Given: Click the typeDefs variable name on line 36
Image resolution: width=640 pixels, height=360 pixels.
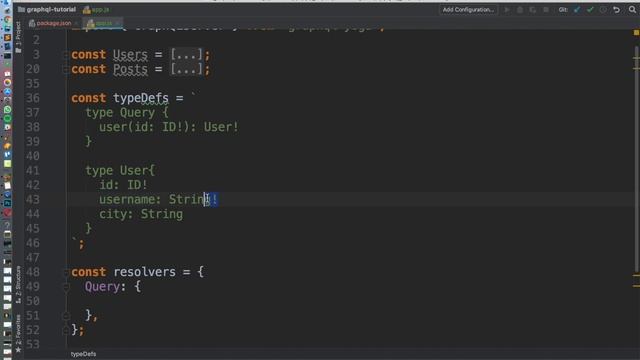Looking at the screenshot, I should 141,98.
